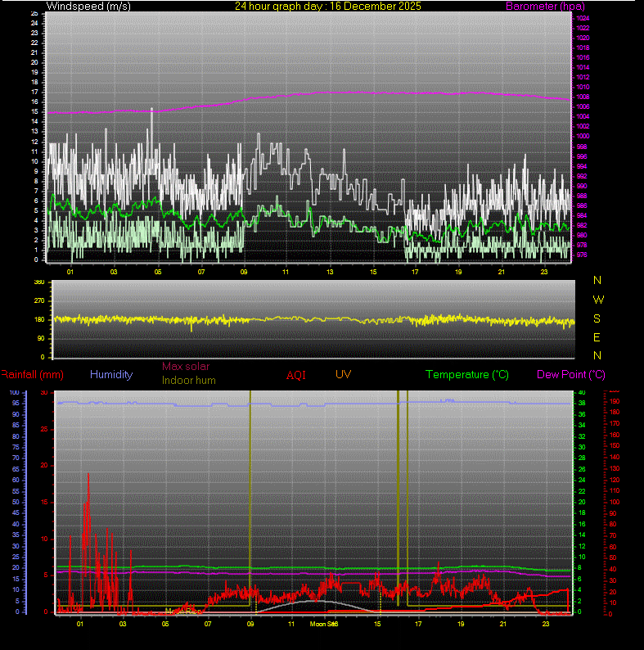This screenshot has height=650, width=644.
Task: Click the '05' hour label under bottom graph
Action: [x=165, y=624]
